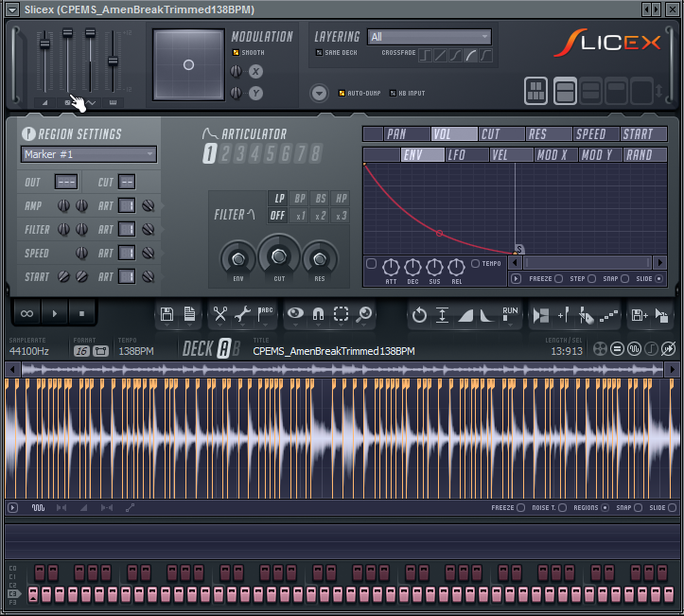Open the AMP row ART selector box
Viewport: 684px width, 616px height.
pos(127,206)
